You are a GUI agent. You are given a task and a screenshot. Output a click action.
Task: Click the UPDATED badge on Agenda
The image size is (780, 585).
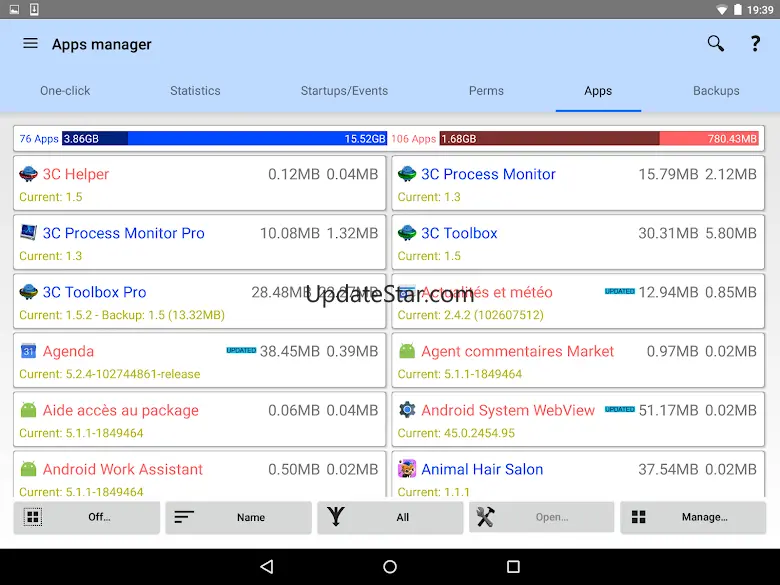click(241, 350)
